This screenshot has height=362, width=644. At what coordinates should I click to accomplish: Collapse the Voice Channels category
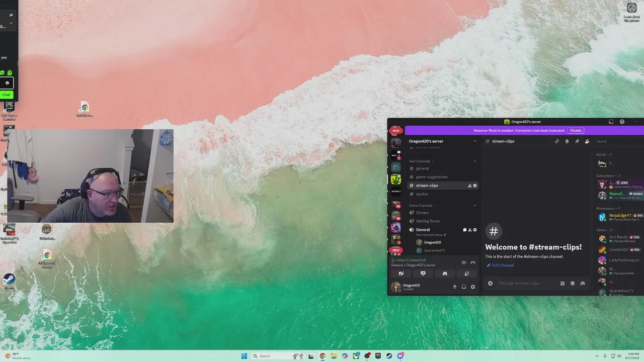[x=422, y=206]
